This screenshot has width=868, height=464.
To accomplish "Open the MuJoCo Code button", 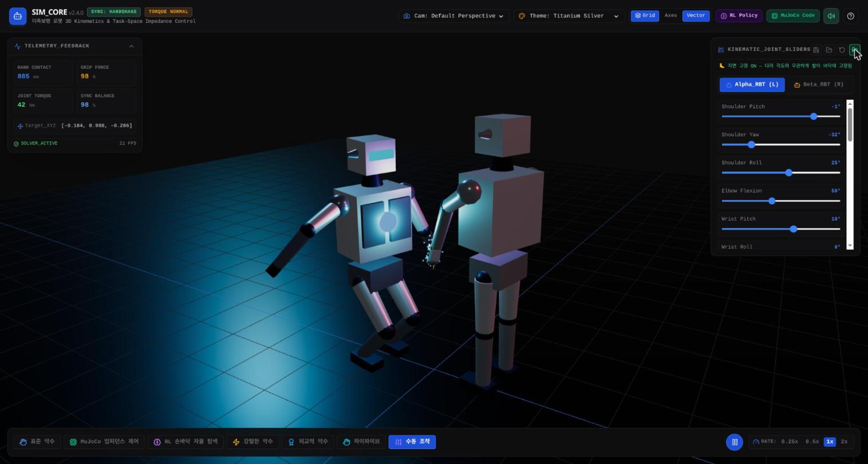I will pos(793,15).
